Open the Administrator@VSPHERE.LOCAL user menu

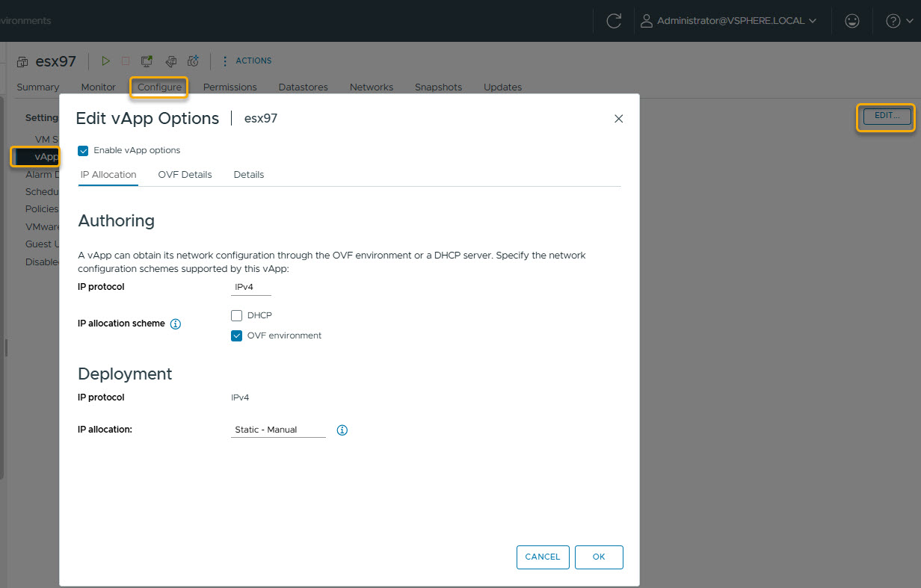click(729, 21)
